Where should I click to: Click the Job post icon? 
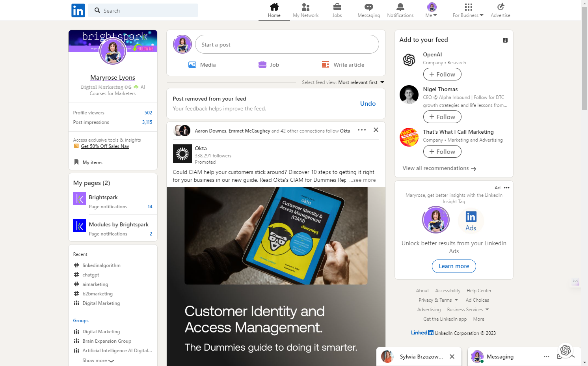click(262, 65)
